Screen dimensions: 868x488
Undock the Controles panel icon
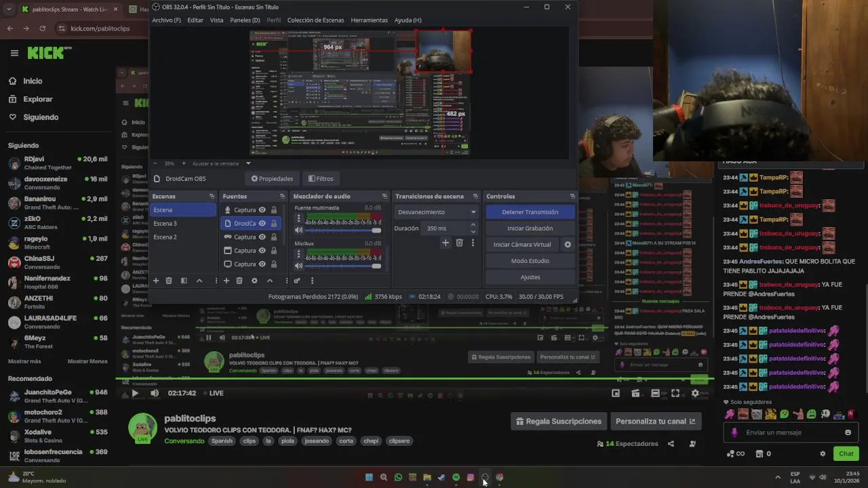point(572,197)
